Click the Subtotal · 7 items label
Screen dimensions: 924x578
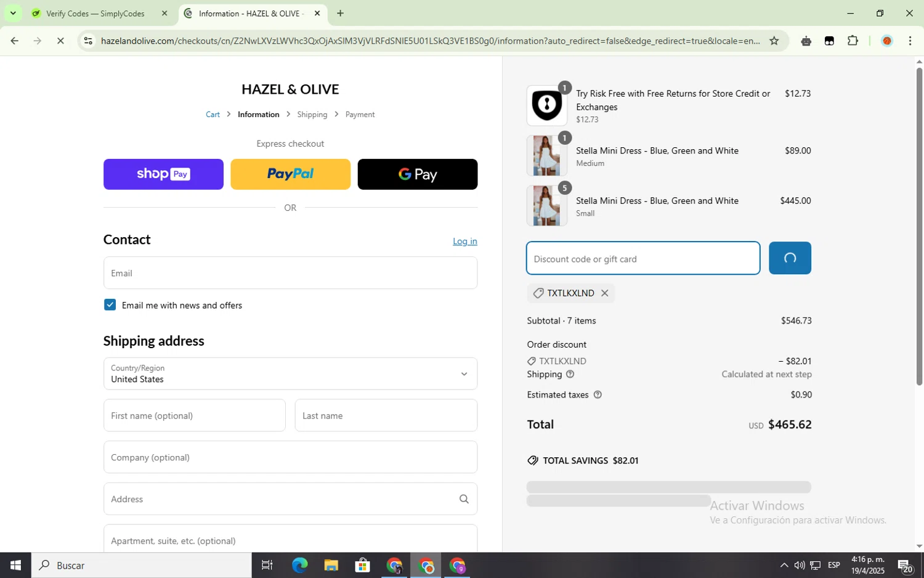[x=561, y=320]
